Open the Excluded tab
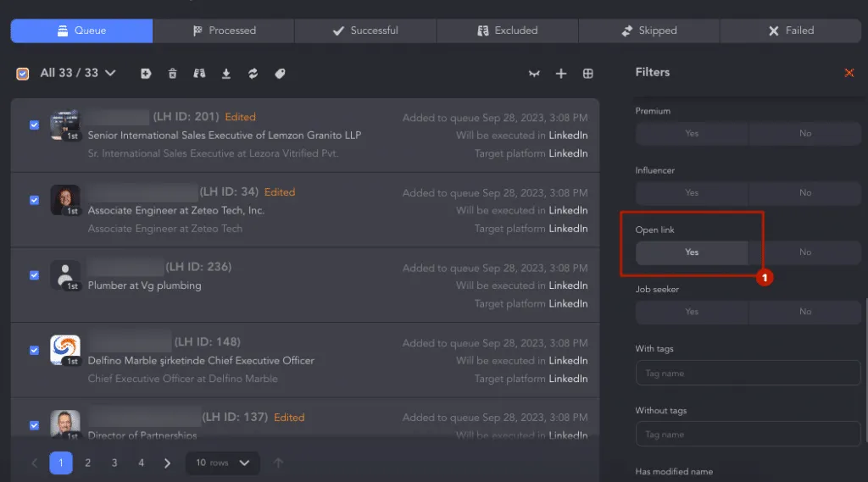This screenshot has width=868, height=482. (x=507, y=30)
